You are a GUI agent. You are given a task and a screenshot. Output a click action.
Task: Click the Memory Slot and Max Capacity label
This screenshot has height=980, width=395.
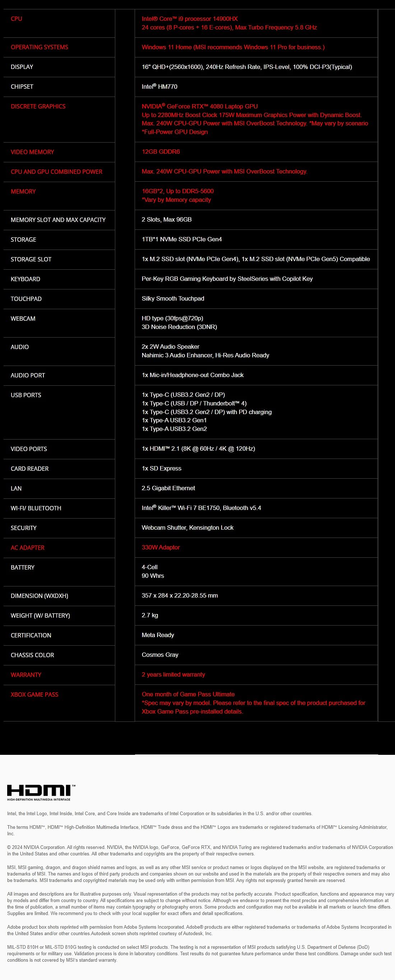click(58, 220)
